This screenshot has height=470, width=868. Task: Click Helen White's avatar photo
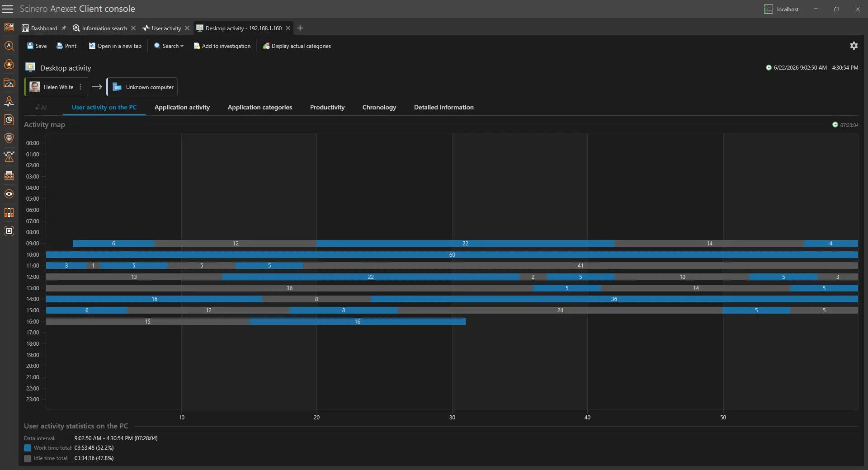click(35, 87)
